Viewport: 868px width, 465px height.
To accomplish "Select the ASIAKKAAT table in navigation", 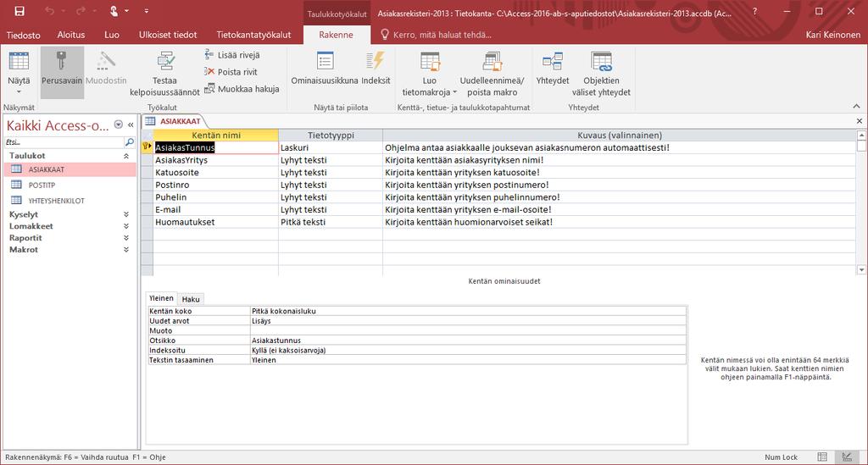I will (x=70, y=169).
